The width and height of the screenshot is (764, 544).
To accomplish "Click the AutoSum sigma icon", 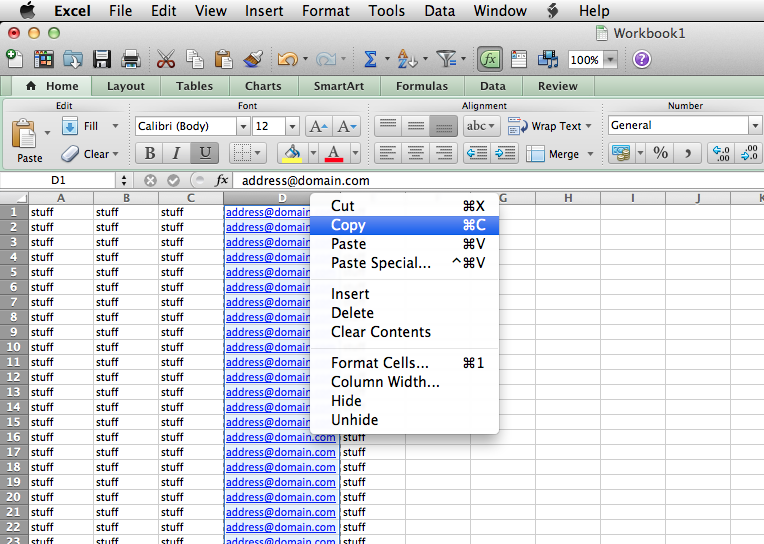I will pos(370,59).
